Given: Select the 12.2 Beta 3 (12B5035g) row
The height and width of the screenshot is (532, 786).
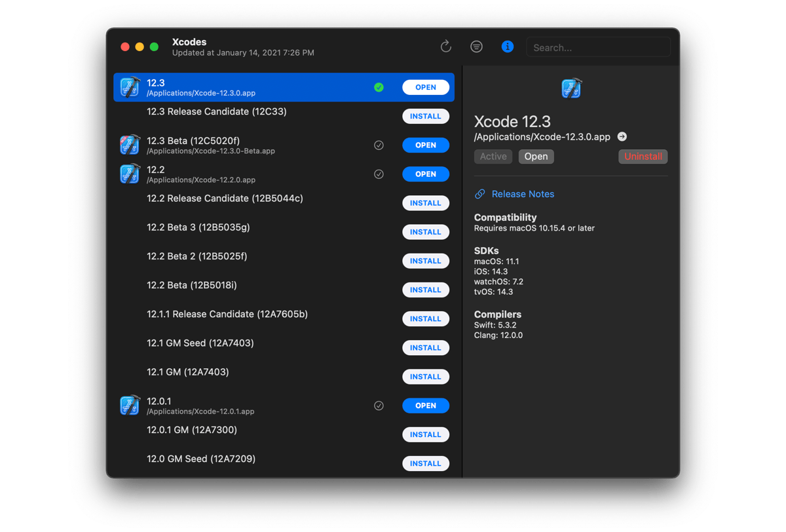Looking at the screenshot, I should click(x=262, y=228).
